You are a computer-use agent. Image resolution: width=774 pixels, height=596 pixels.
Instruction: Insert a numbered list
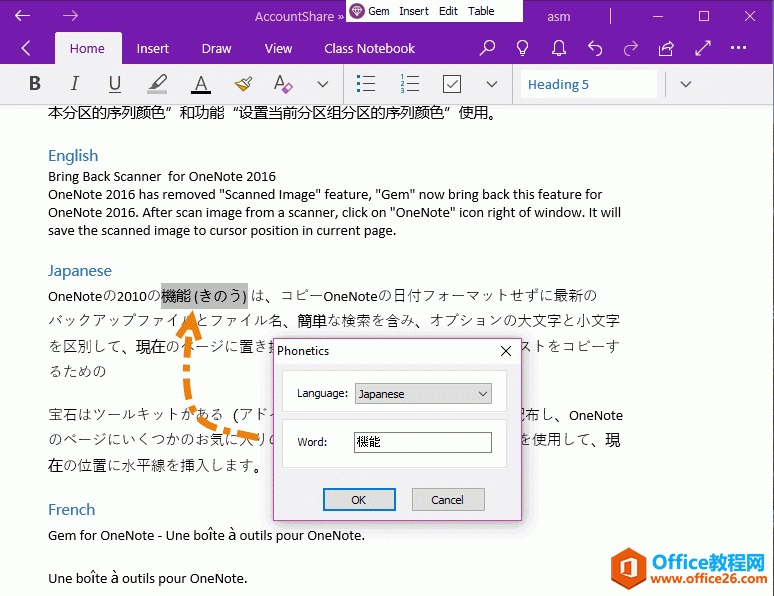click(x=409, y=84)
